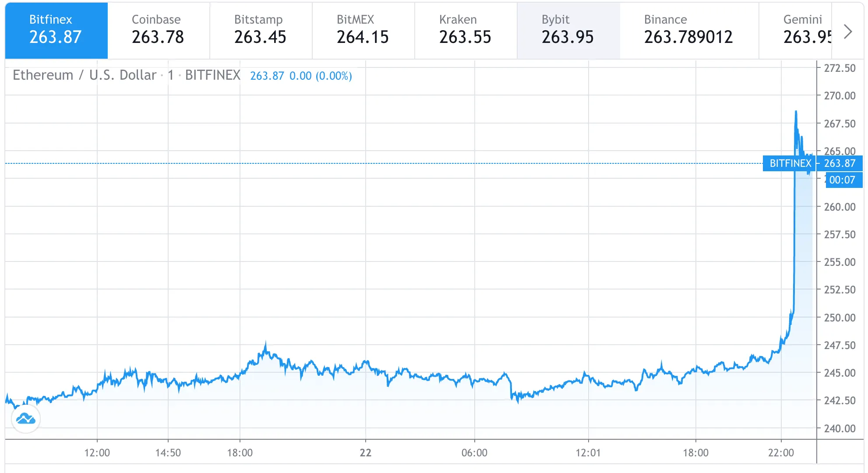Switch to the Kraken tab
This screenshot has width=868, height=473.
(x=465, y=30)
